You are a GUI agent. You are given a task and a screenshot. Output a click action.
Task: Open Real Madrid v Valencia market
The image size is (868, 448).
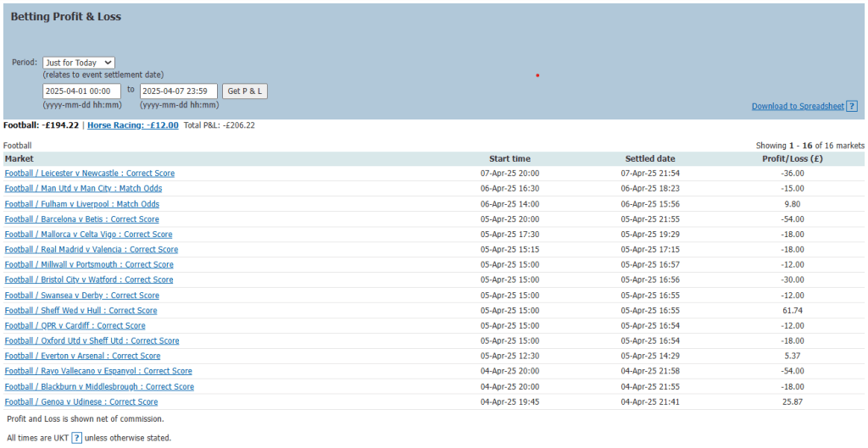coord(91,250)
